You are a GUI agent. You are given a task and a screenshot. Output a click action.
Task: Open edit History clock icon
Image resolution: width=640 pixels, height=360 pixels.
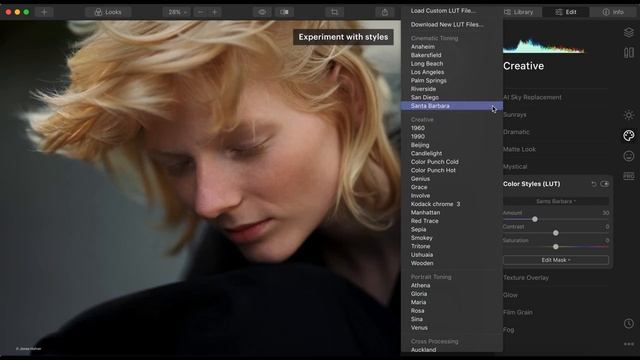coord(629,324)
